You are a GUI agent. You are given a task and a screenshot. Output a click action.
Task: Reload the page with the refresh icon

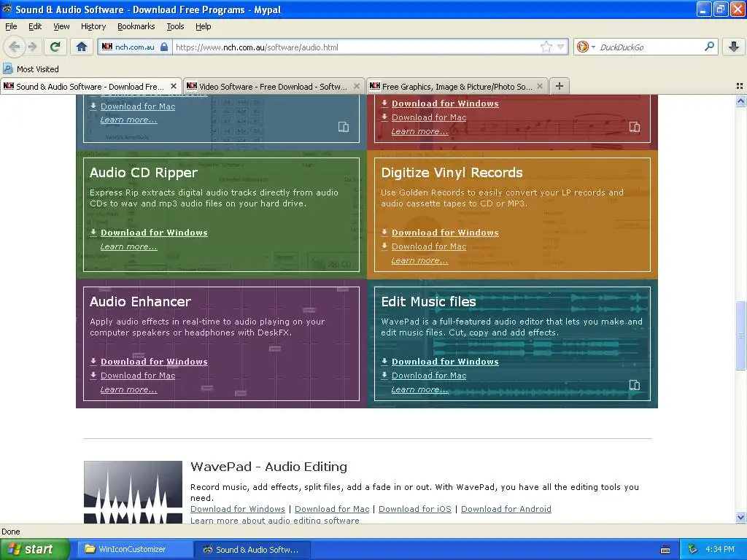pyautogui.click(x=55, y=47)
